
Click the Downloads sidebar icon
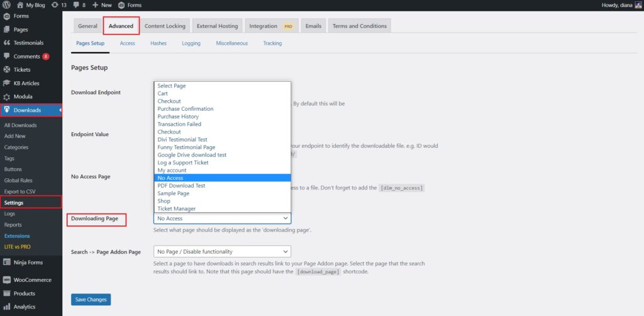6,110
